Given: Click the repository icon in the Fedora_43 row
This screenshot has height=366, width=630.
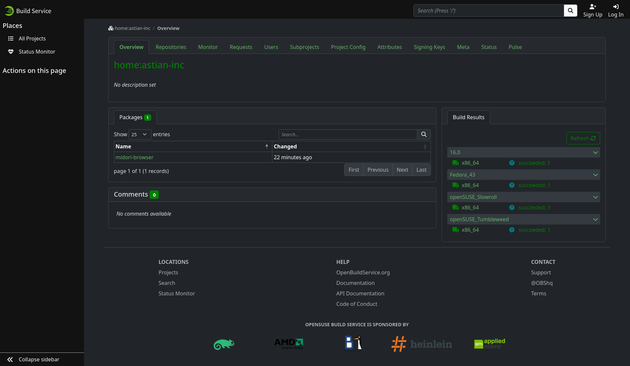Looking at the screenshot, I should coord(455,185).
